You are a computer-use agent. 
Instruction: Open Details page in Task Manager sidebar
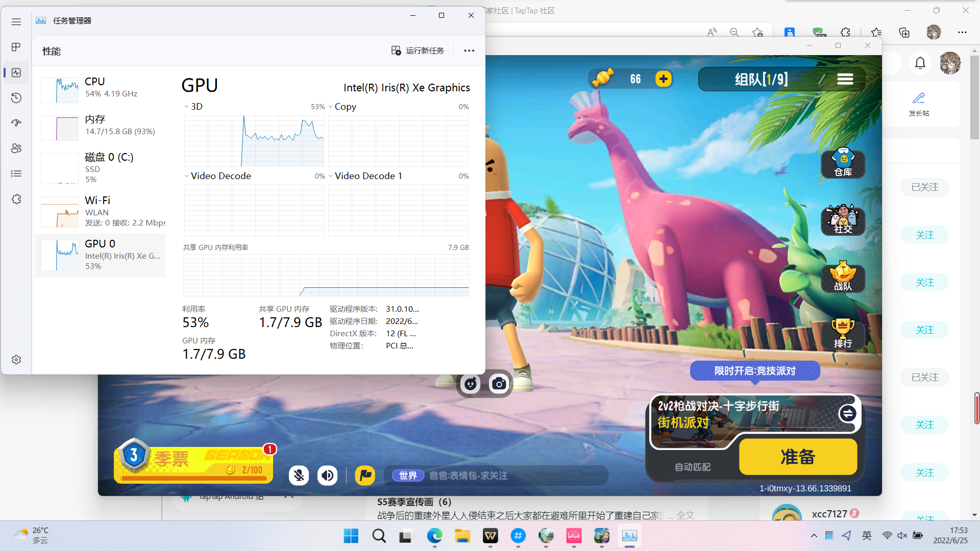click(x=16, y=173)
